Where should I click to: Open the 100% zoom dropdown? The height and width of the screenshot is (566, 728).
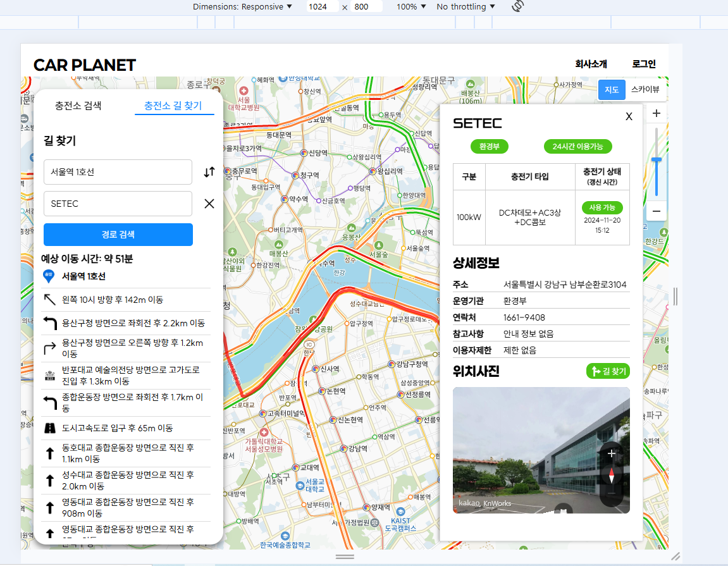(411, 6)
